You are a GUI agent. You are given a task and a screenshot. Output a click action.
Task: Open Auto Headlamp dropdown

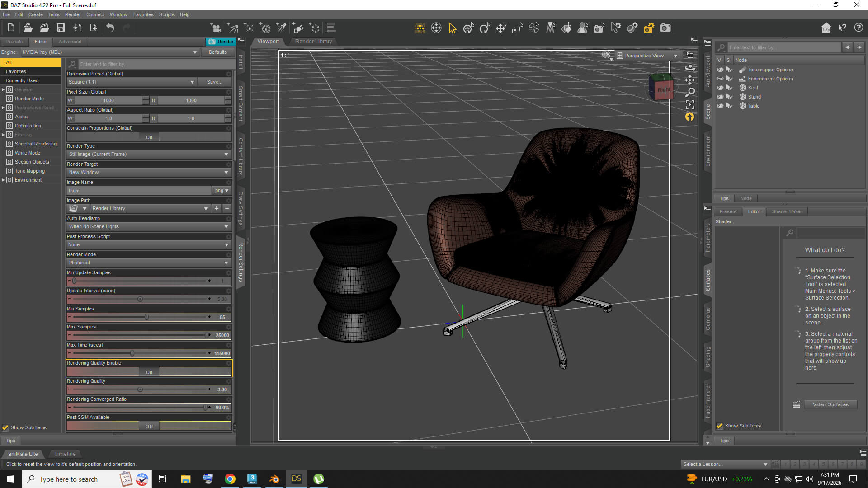149,227
